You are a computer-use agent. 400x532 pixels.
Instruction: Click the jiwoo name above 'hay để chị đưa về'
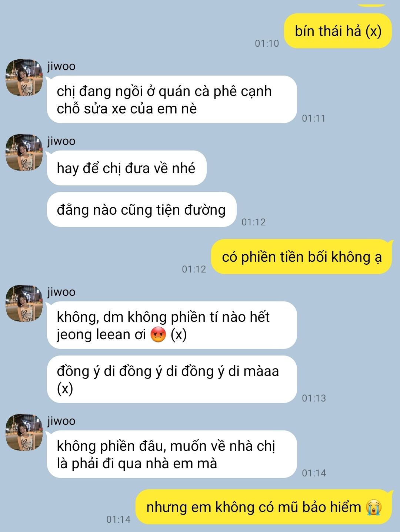[61, 141]
